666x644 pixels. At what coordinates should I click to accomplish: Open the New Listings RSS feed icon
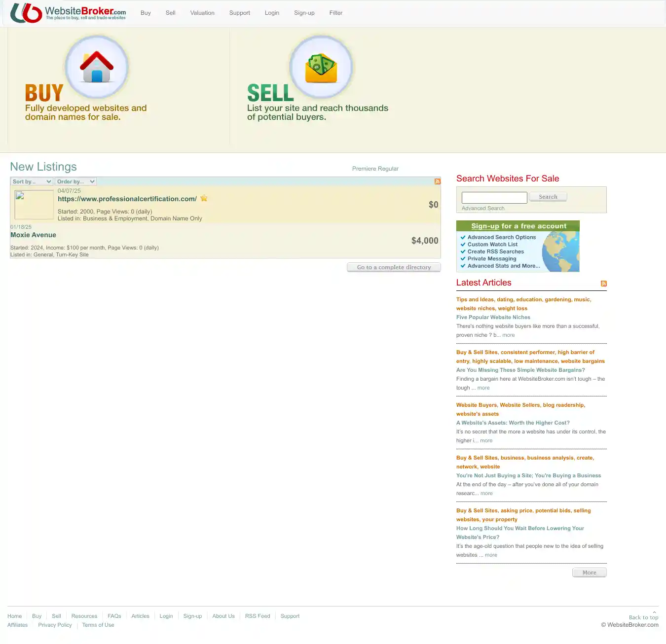pyautogui.click(x=437, y=181)
